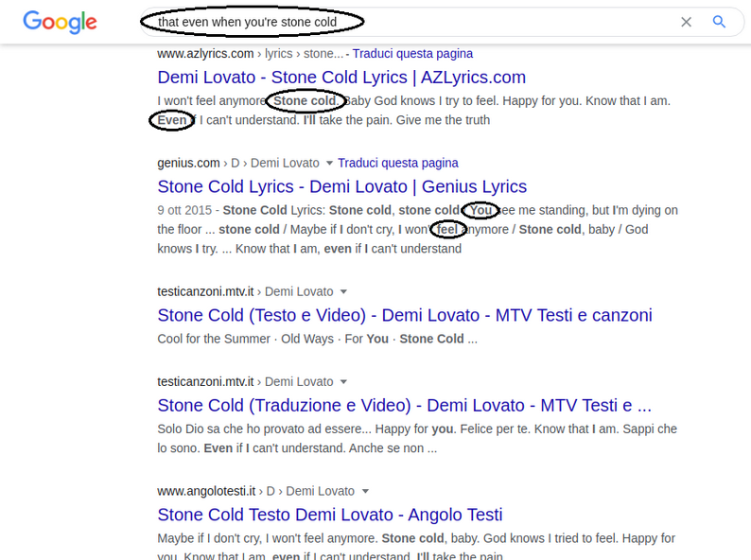751x560 pixels.
Task: Open Stone Cold Lyrics Genius Lyrics result
Action: coord(342,186)
